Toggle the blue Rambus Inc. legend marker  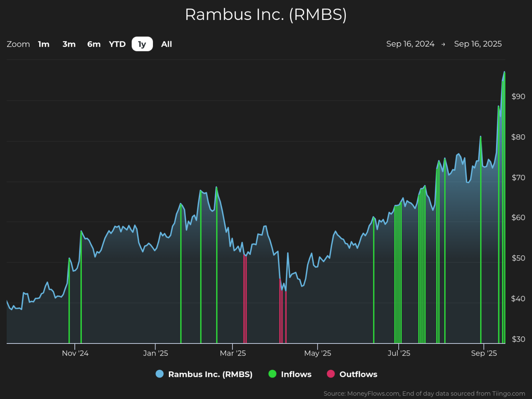point(160,374)
